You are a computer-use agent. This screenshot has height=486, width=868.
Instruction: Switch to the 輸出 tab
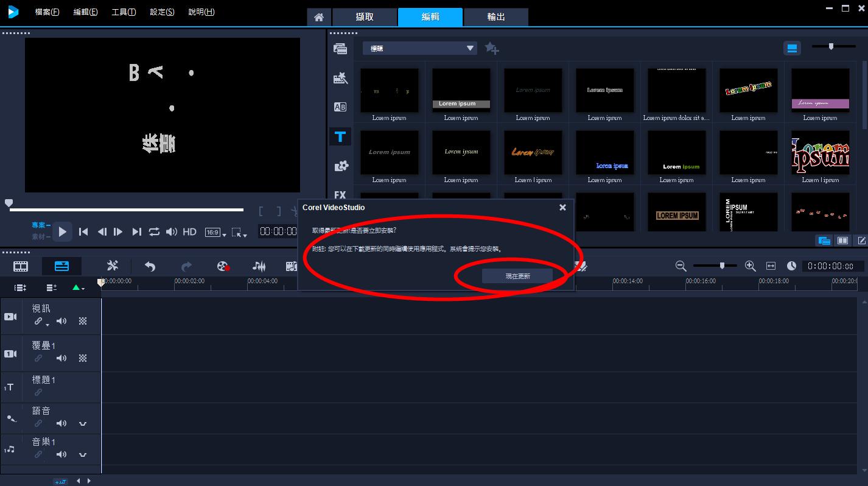click(x=495, y=17)
